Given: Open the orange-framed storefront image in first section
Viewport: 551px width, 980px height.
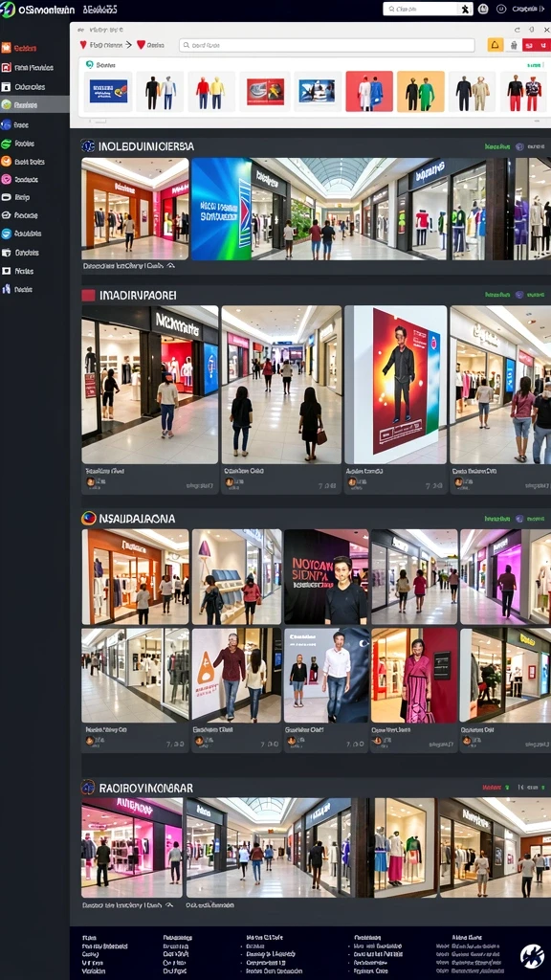Looking at the screenshot, I should [x=135, y=209].
